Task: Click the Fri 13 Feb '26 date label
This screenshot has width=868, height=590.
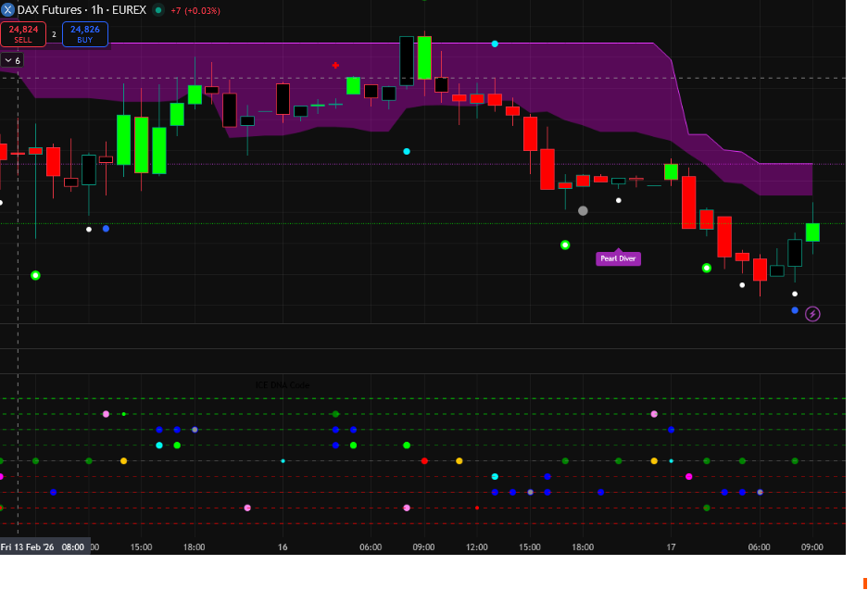Action: tap(28, 546)
